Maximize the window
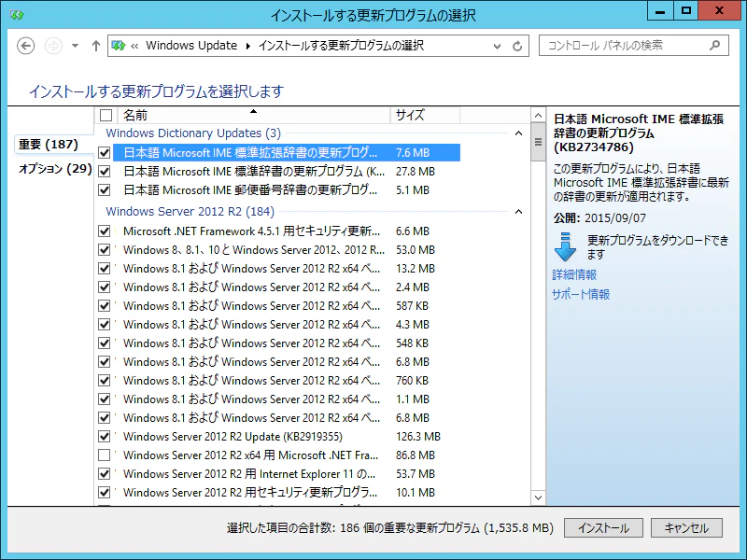 pos(686,11)
